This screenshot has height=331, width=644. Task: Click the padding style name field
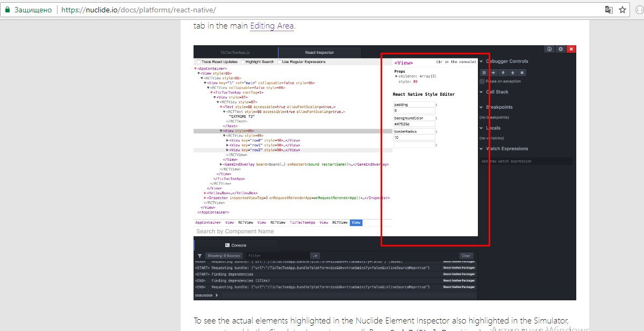point(414,105)
